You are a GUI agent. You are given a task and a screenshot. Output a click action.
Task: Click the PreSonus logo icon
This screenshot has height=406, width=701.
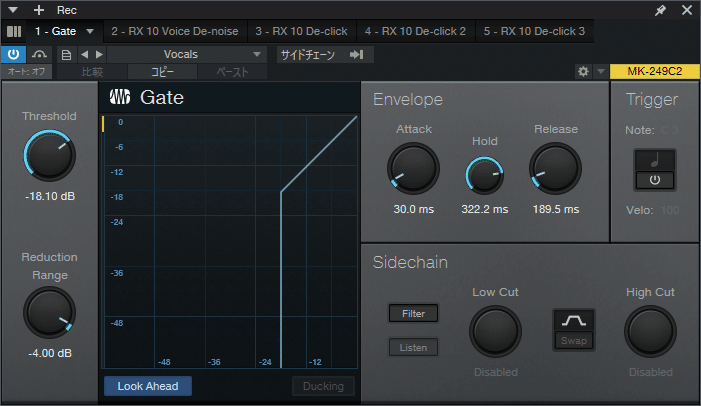click(x=120, y=97)
